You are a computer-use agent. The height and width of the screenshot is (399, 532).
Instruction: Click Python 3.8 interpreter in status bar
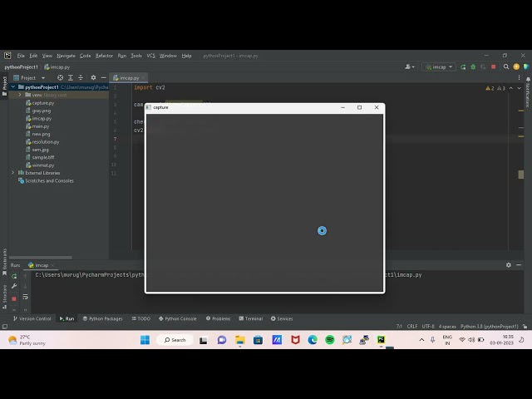[x=490, y=327]
